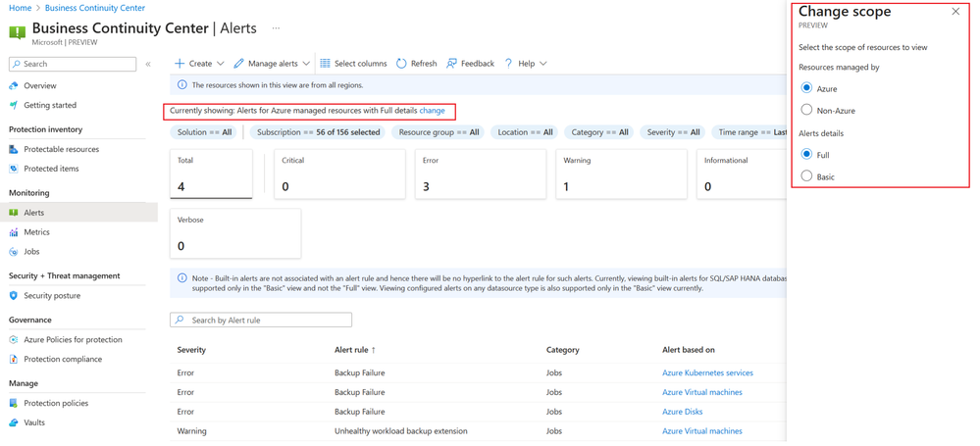Screen dimensions: 980x446
Task: Click Business Continuity Center breadcrumb
Action: click(94, 8)
